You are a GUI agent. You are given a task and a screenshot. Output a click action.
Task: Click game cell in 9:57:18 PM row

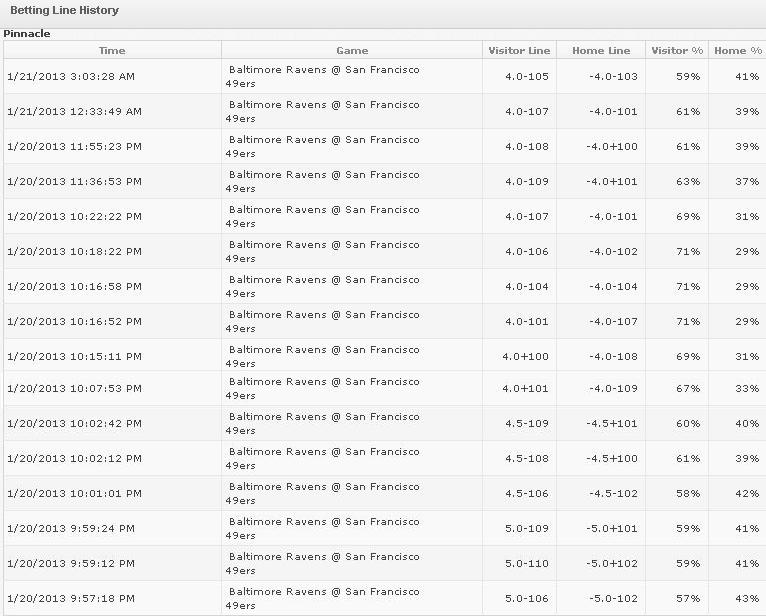pos(352,598)
